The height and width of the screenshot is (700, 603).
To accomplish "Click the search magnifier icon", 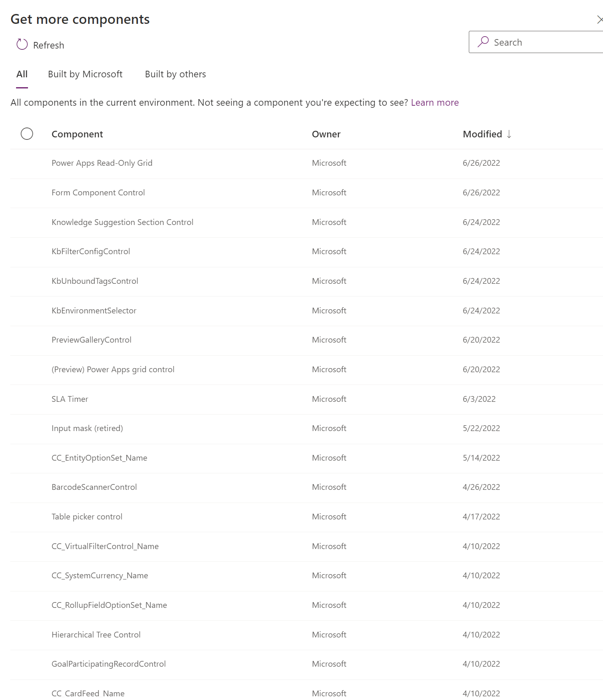I will (483, 42).
